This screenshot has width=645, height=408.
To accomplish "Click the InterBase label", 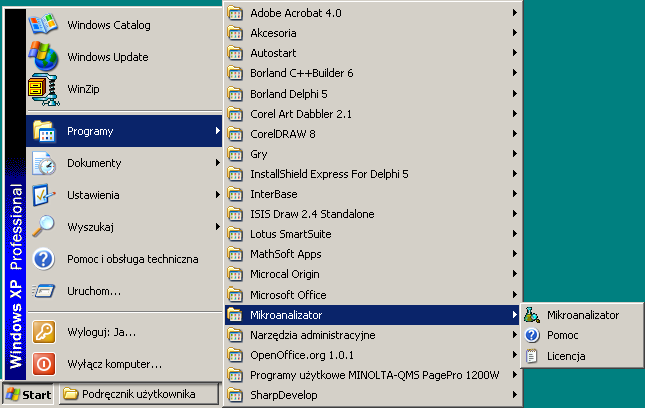I will (274, 194).
